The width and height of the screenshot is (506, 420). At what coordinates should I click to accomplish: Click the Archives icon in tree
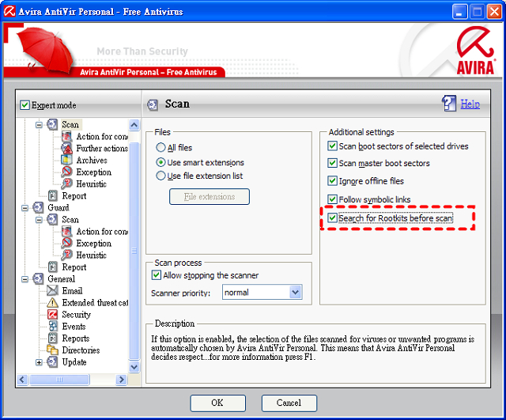tap(66, 160)
